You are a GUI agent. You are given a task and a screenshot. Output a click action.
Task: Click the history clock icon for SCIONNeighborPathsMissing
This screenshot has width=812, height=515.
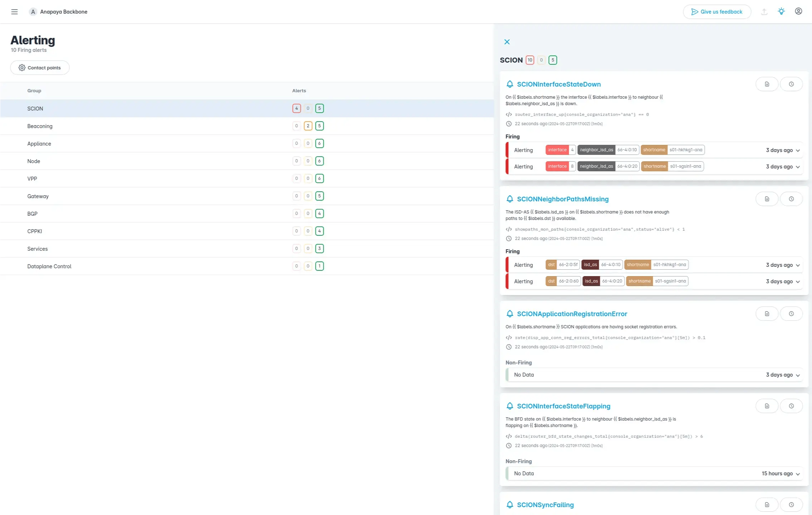[x=791, y=198]
